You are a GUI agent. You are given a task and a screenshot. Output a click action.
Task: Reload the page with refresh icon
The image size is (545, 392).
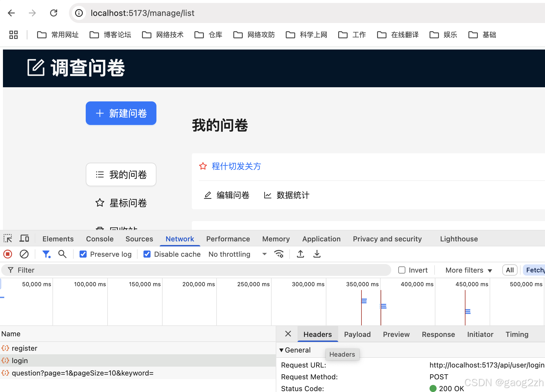coord(54,13)
